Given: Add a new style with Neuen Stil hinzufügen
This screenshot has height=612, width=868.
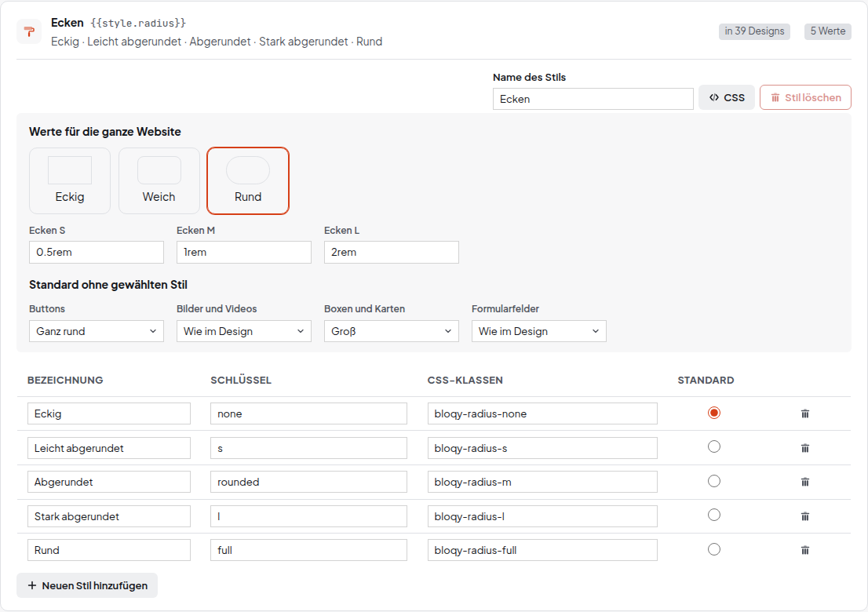Looking at the screenshot, I should click(87, 585).
